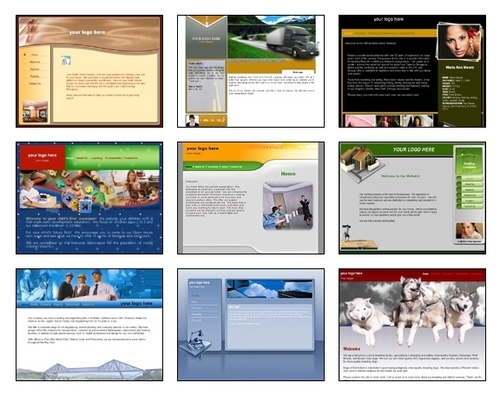Click the oil pump icon in blue-gray template
This screenshot has height=396, width=500.
(x=196, y=343)
